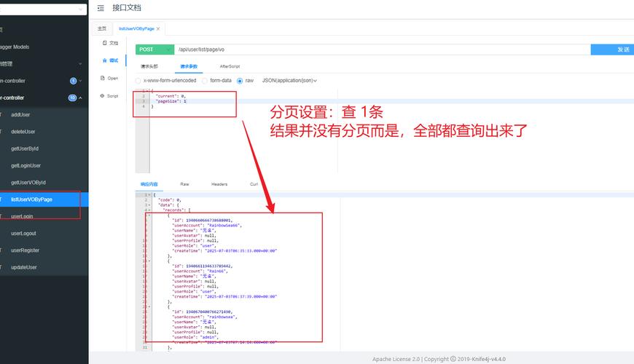Switch to the 主页 tab
Image resolution: width=634 pixels, height=364 pixels.
[x=102, y=28]
